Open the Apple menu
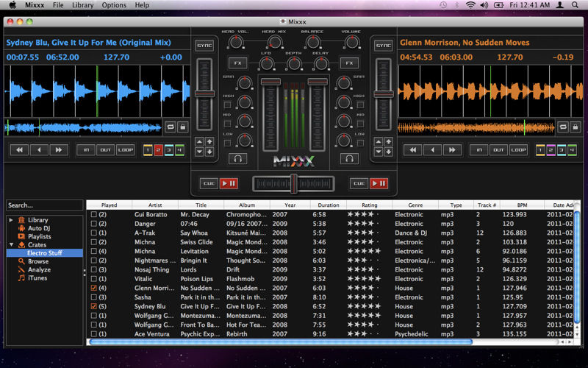Viewport: 588px width, 368px height. click(12, 5)
